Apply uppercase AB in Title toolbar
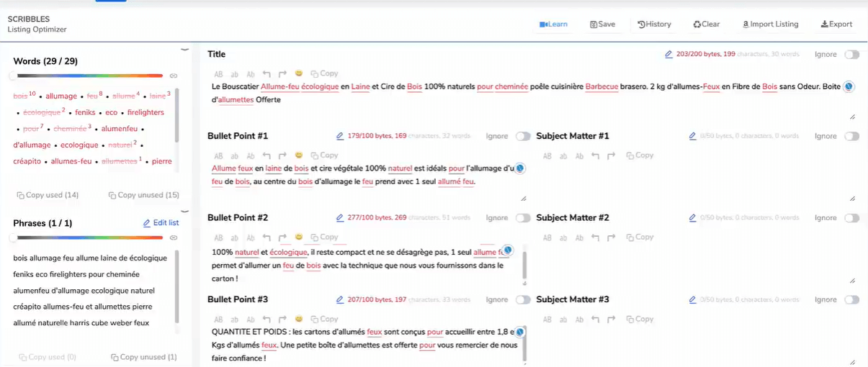 [x=218, y=74]
